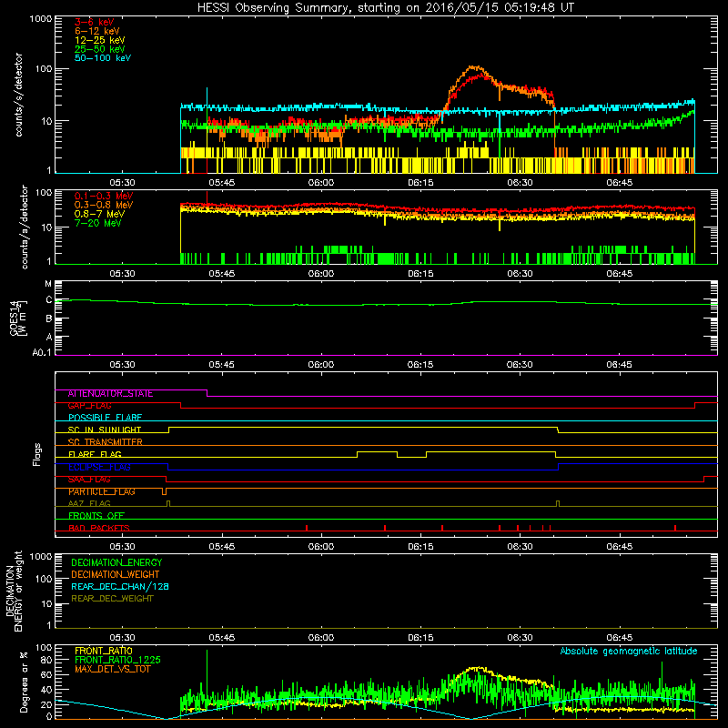The image size is (728, 728).
Task: Select the 6-12 keV legend label
Action: 97,31
